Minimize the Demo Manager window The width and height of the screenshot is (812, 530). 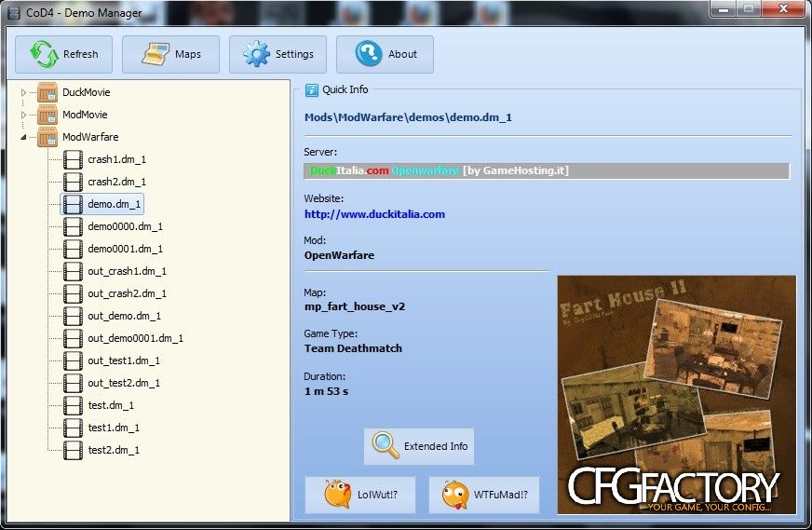click(724, 8)
